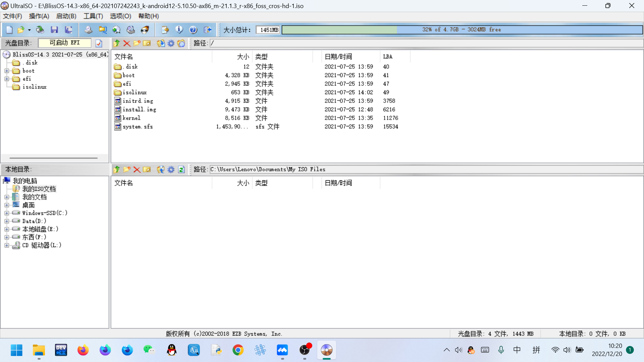Select system.sfs file in the list

tap(138, 127)
